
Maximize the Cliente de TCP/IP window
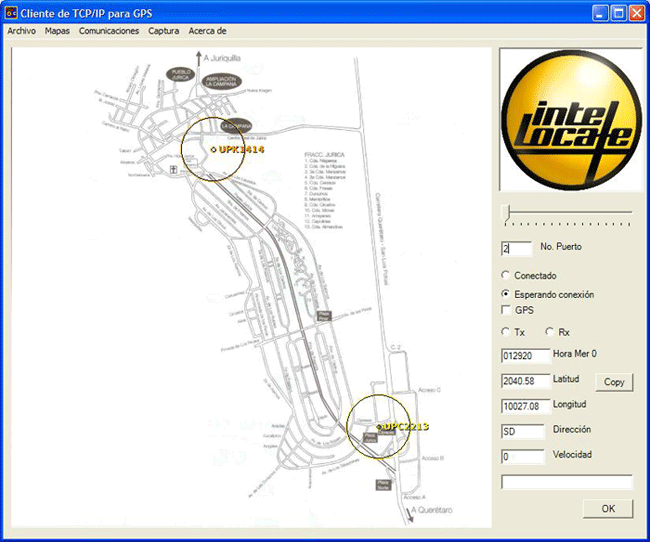click(618, 13)
